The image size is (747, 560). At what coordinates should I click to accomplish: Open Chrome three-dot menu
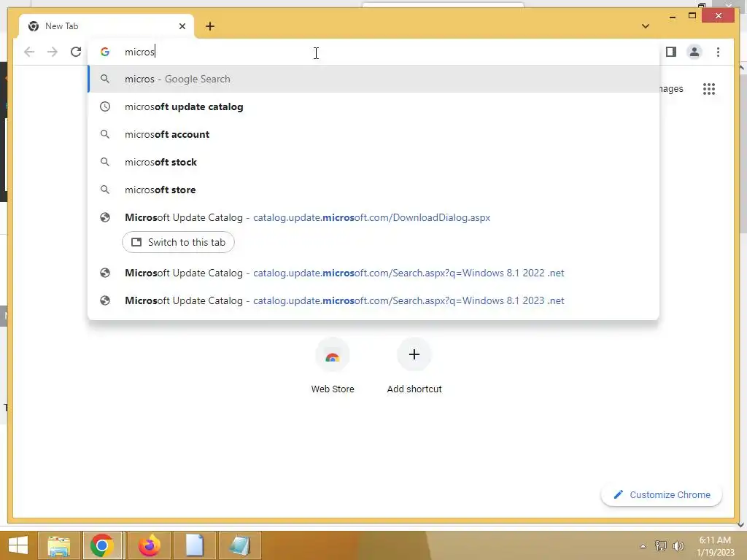coord(718,52)
